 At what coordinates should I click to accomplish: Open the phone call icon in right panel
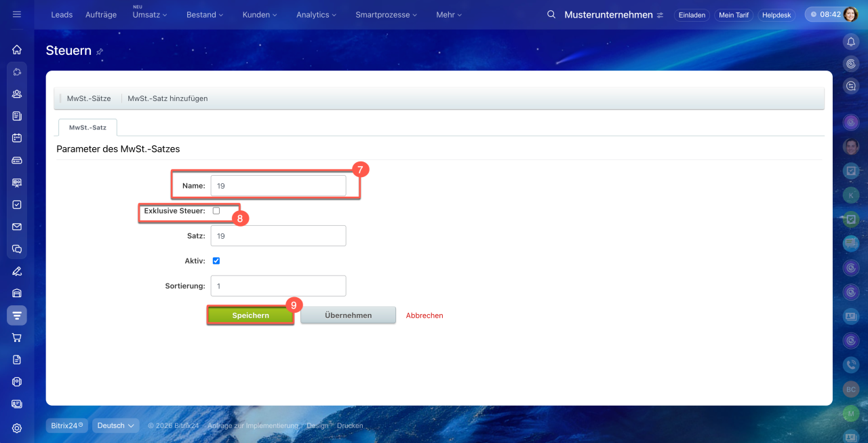(x=851, y=365)
